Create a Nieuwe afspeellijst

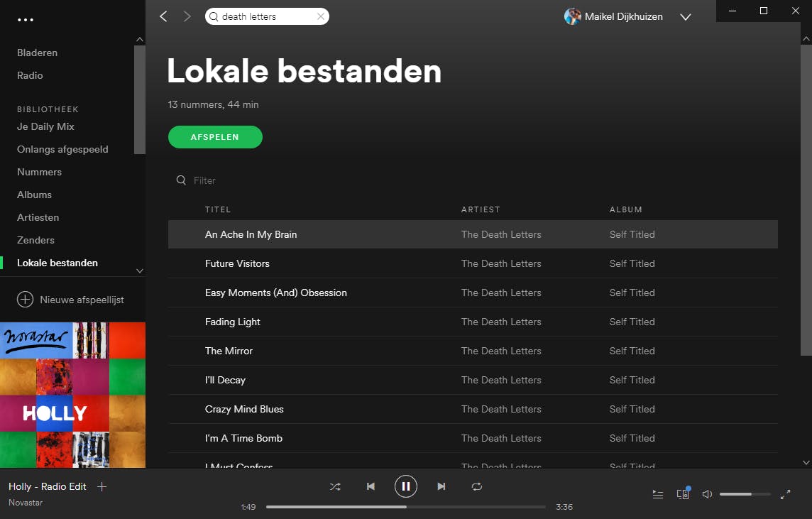(70, 300)
